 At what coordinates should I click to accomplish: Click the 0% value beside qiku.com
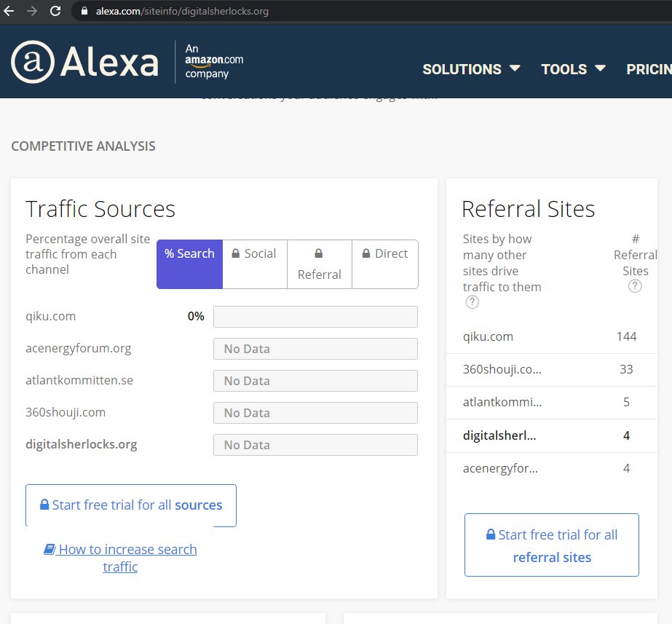(196, 316)
